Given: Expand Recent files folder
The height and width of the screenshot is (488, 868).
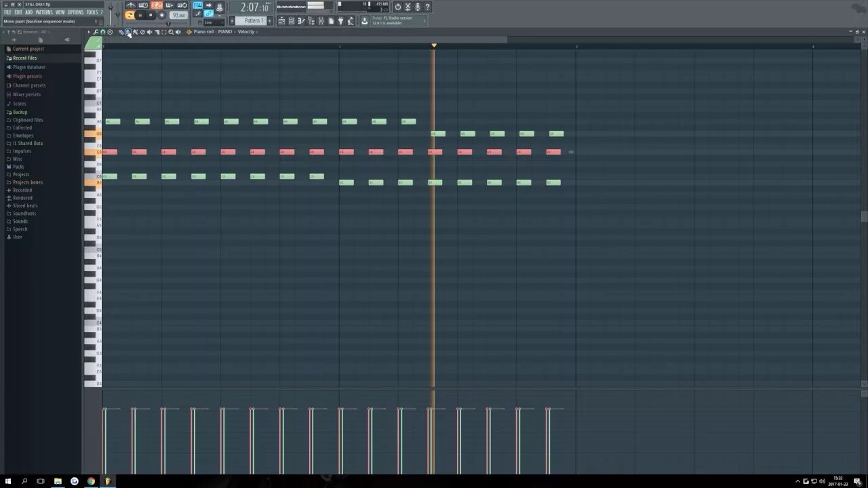Looking at the screenshot, I should click(24, 58).
